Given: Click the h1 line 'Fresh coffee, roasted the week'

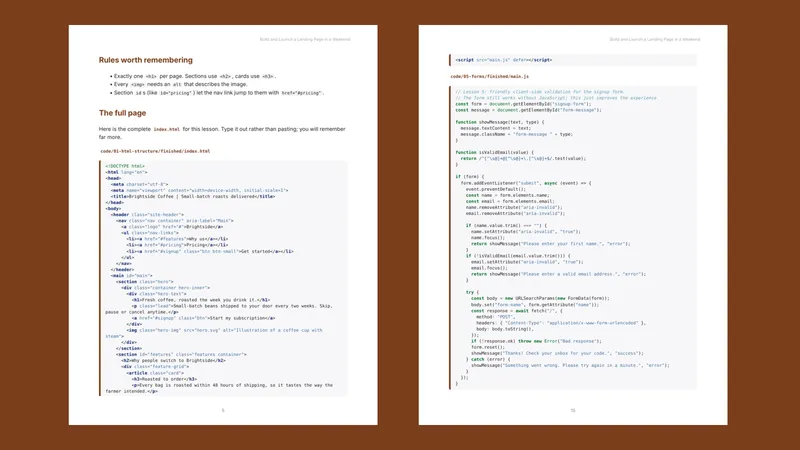Looking at the screenshot, I should pos(201,300).
